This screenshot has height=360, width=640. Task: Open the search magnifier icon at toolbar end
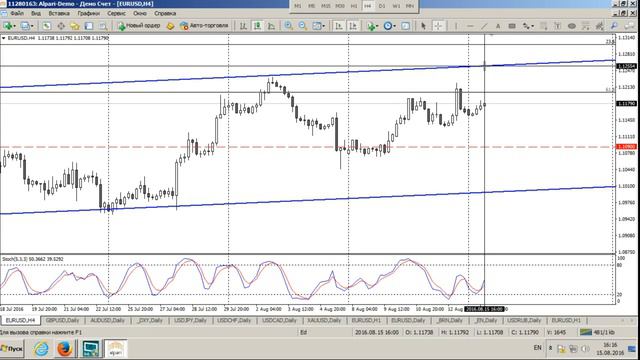tap(614, 26)
